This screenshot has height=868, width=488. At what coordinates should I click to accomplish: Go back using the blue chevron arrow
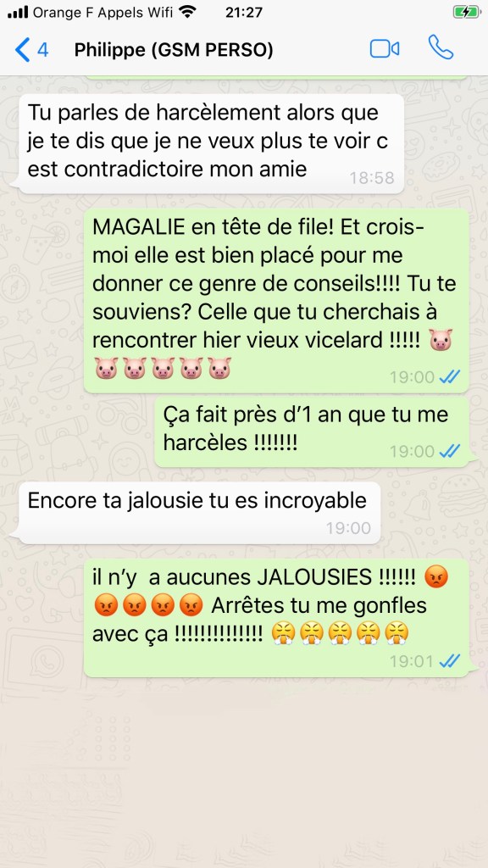[x=22, y=50]
